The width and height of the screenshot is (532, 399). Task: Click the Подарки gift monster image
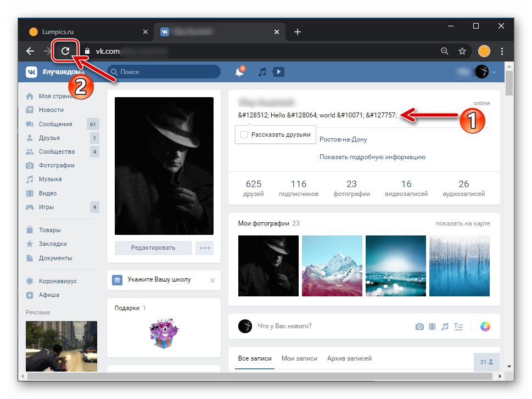164,334
